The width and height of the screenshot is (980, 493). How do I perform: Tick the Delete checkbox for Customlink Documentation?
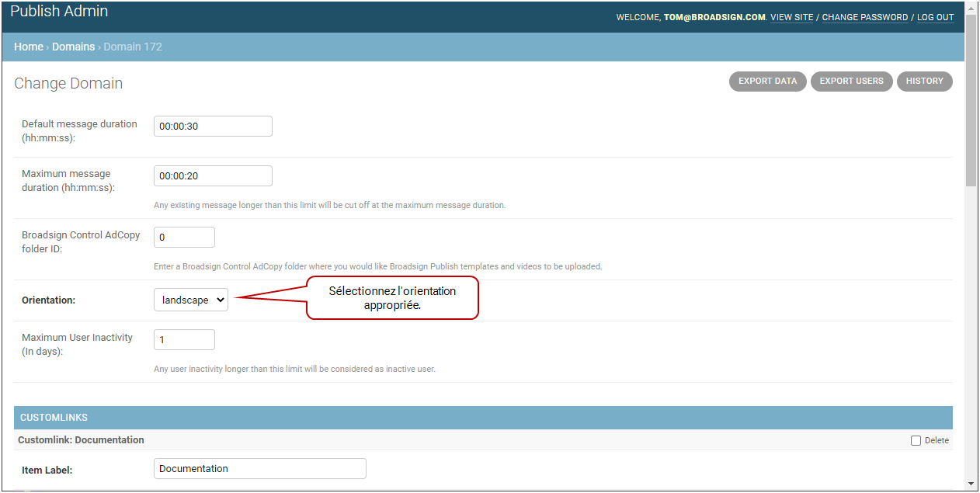pos(916,440)
